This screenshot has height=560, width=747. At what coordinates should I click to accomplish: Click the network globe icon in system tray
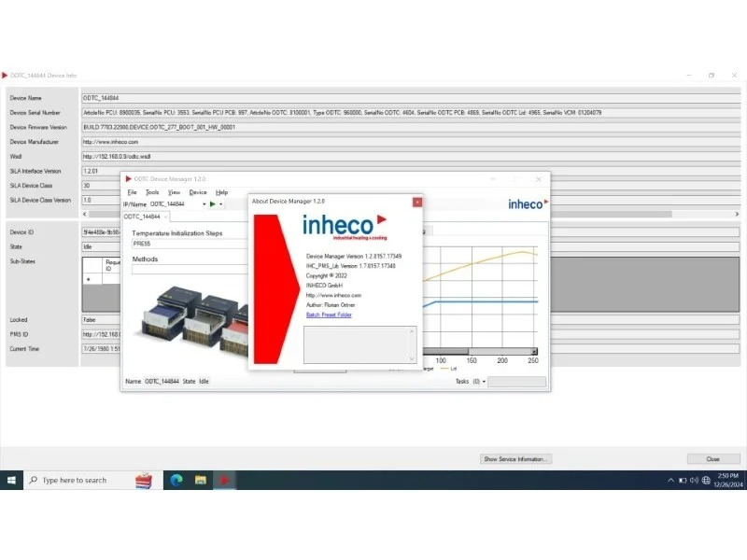coord(706,480)
